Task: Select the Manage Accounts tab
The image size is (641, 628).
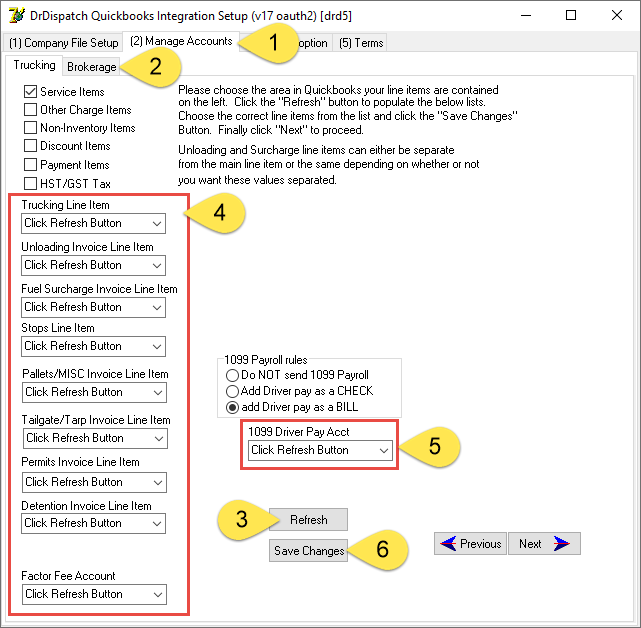Action: (x=181, y=41)
